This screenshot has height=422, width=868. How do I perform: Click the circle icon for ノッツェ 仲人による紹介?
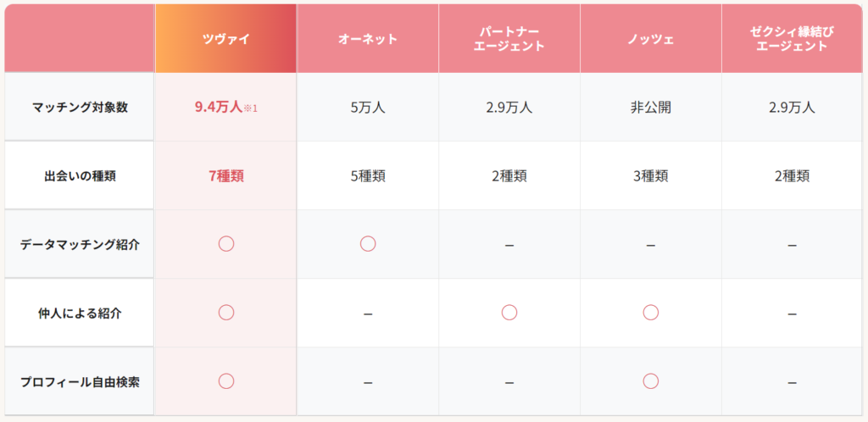tap(651, 313)
